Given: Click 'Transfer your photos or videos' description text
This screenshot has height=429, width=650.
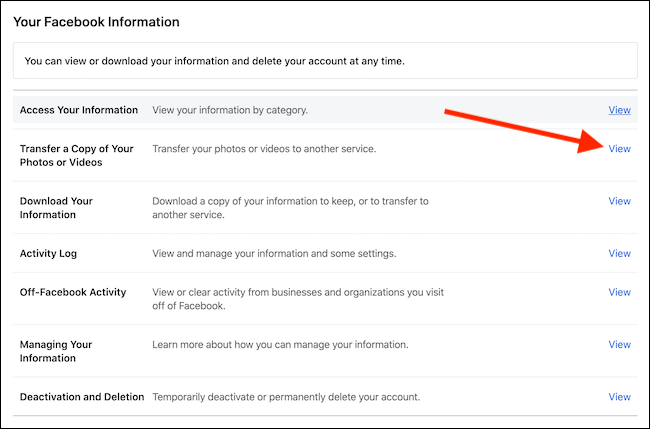Looking at the screenshot, I should (x=264, y=149).
